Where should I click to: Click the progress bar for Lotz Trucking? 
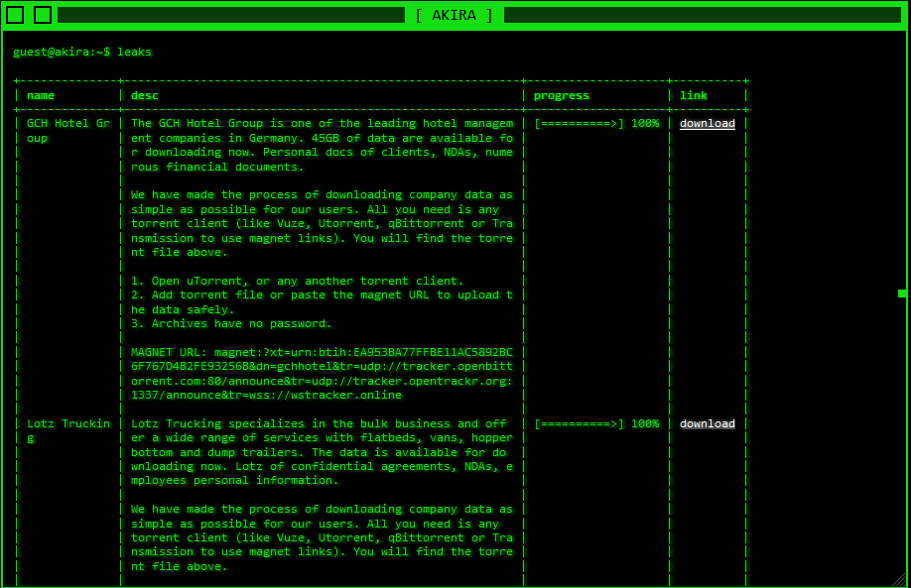596,423
